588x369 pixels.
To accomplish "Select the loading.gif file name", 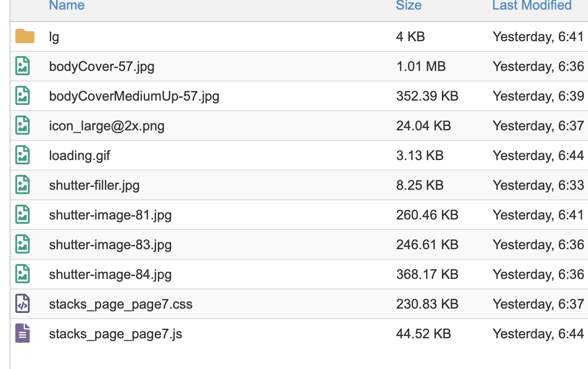I will pos(79,156).
